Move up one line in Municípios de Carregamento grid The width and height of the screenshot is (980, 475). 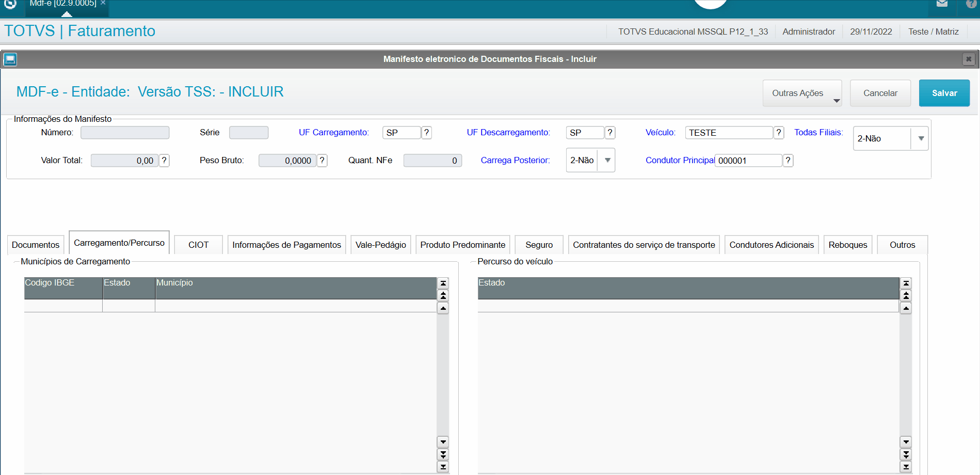(443, 308)
